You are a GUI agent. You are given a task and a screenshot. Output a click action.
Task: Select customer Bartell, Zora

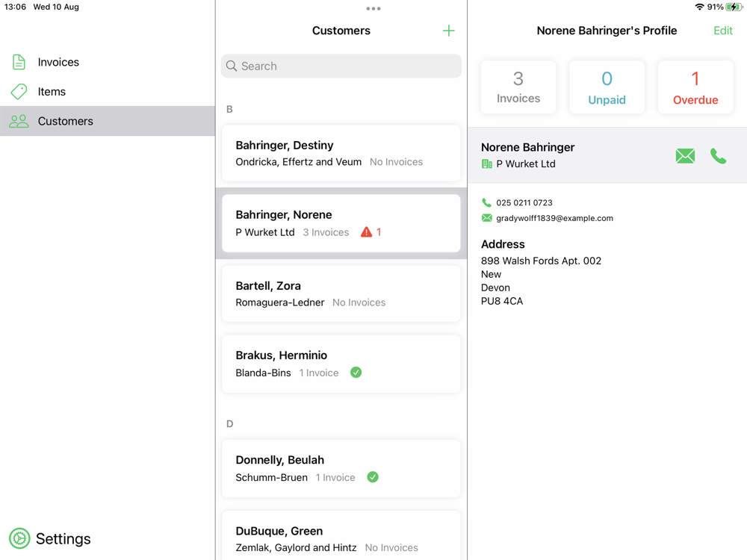341,293
